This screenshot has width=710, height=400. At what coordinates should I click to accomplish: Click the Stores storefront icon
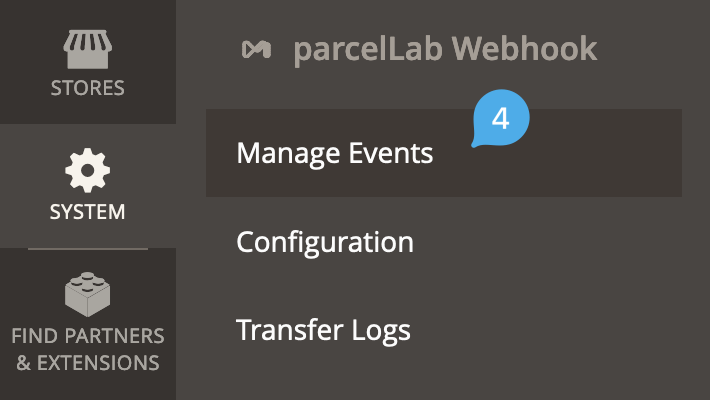(x=88, y=46)
